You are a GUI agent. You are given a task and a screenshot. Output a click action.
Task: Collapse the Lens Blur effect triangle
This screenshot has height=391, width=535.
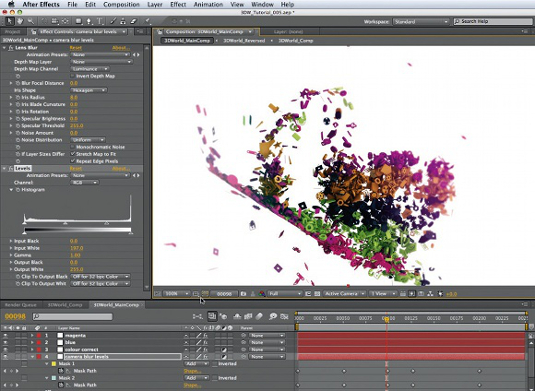coord(4,48)
